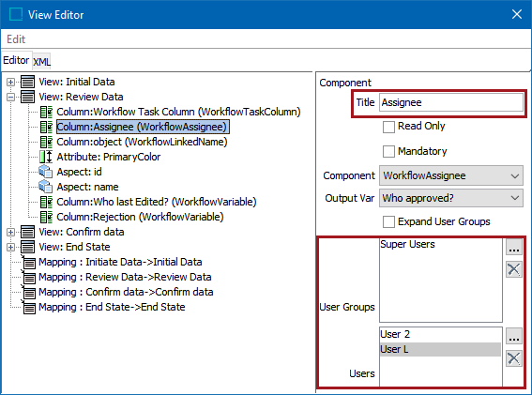This screenshot has height=395, width=532.
Task: Click the Title input field
Action: click(451, 102)
